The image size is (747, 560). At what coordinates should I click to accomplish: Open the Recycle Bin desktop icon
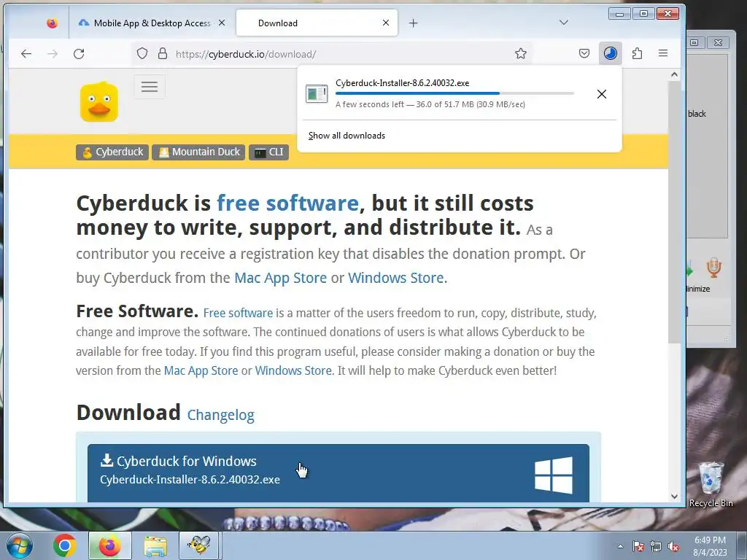point(711,484)
